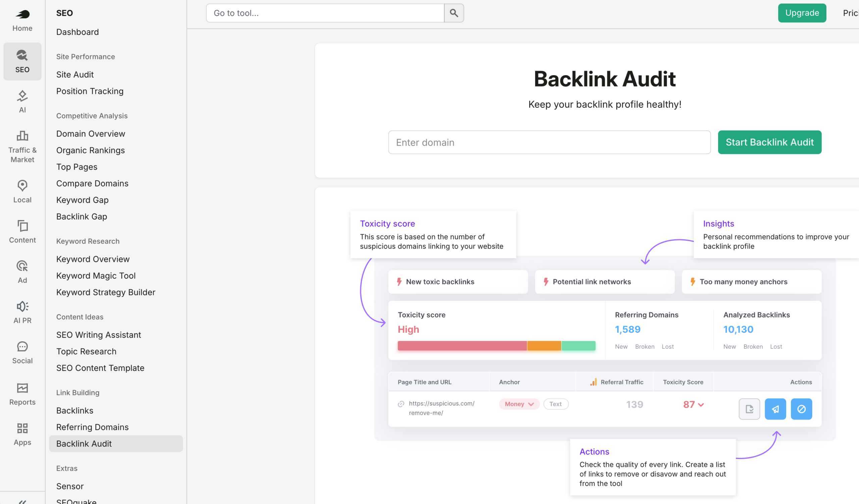Open the AI section icon
Image resolution: width=859 pixels, height=504 pixels.
coord(22,96)
